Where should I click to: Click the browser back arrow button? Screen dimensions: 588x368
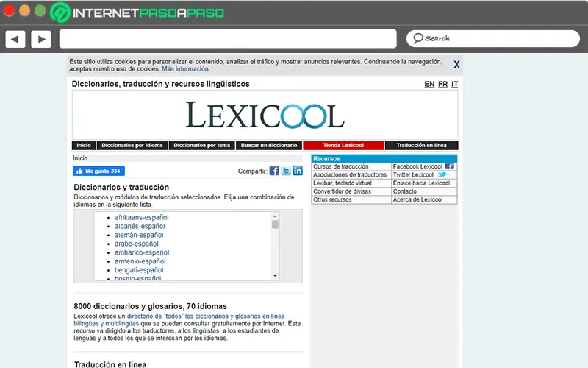point(15,39)
